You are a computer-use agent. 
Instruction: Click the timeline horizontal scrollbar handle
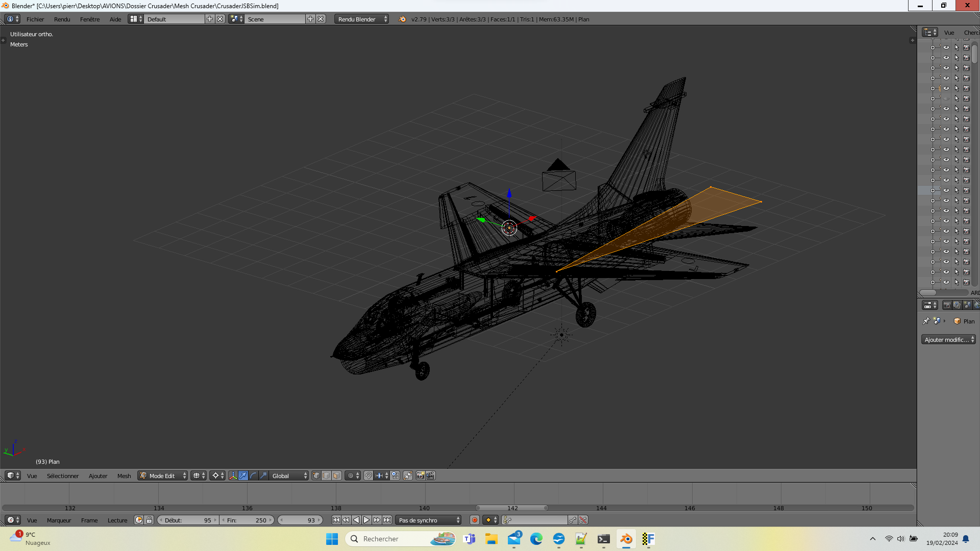(x=512, y=508)
